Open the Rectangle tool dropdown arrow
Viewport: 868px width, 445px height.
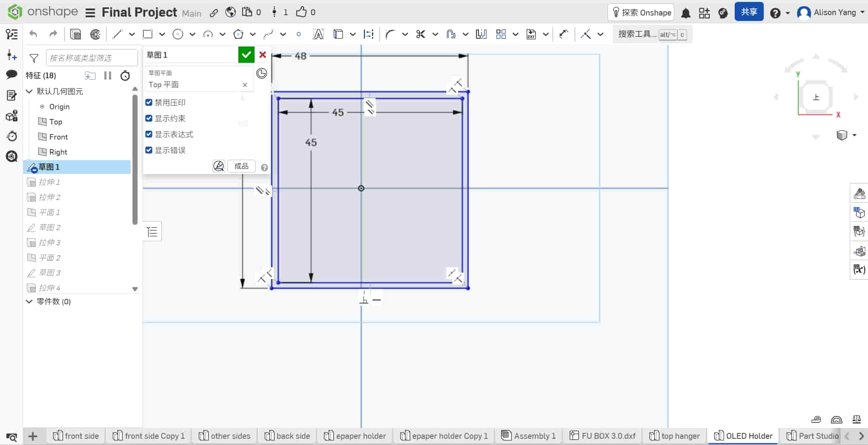[x=162, y=34]
